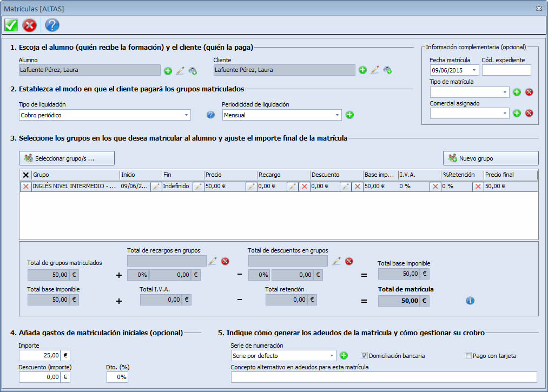The width and height of the screenshot is (548, 392).
Task: Clear Tipo de matrícula with red X
Action: (x=529, y=92)
